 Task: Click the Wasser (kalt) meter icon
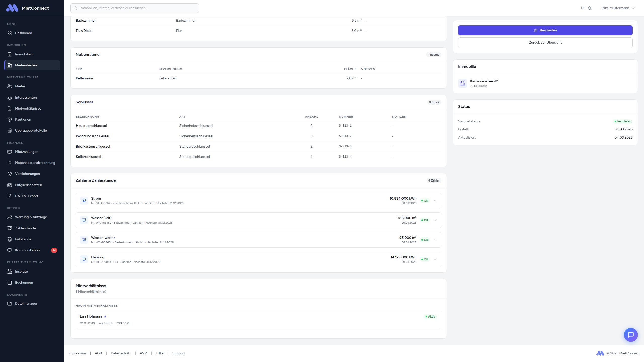click(x=84, y=220)
